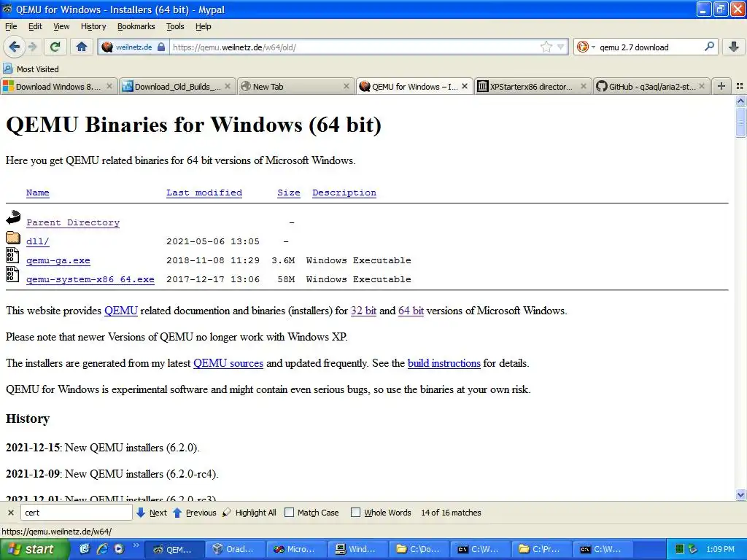Switch to the Download_Old_Builds tab

(177, 86)
